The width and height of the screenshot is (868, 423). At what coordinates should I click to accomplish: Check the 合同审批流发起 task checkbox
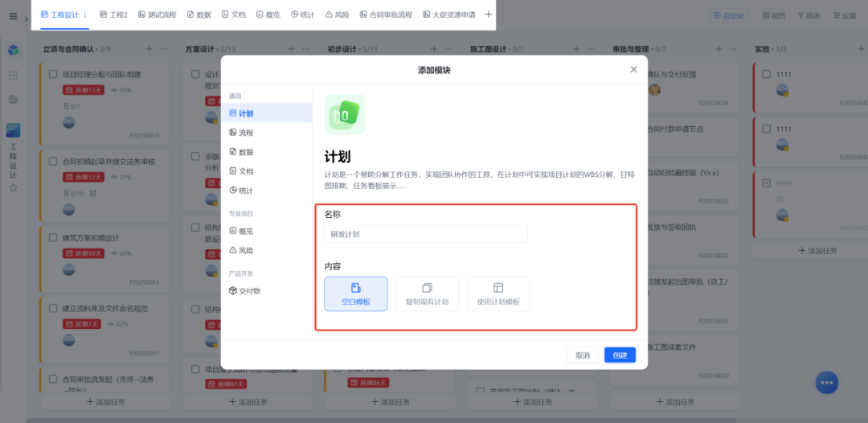click(x=53, y=380)
